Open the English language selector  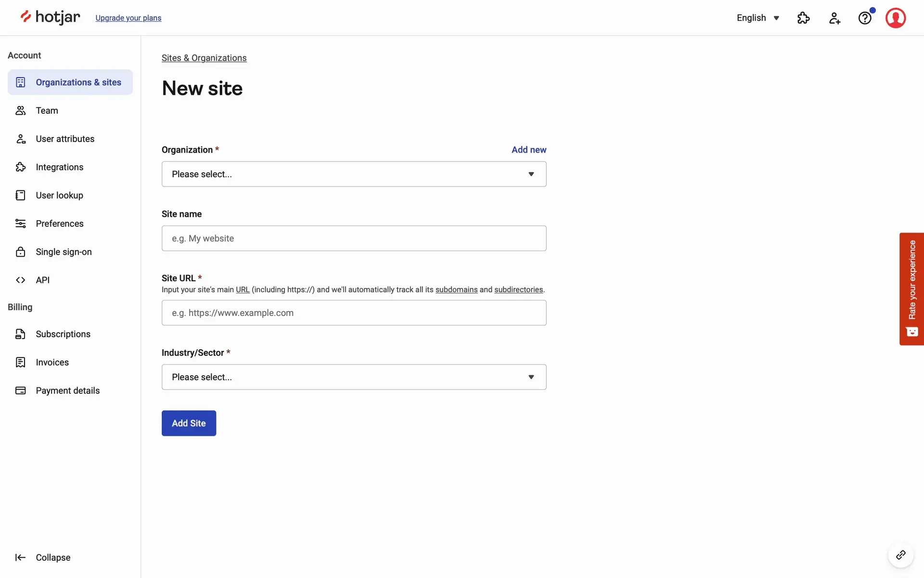pos(757,18)
